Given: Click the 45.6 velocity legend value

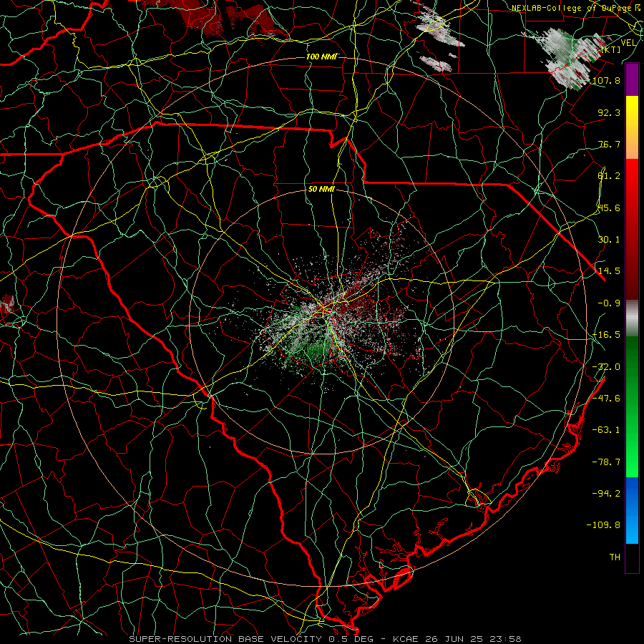Looking at the screenshot, I should click(x=609, y=208).
